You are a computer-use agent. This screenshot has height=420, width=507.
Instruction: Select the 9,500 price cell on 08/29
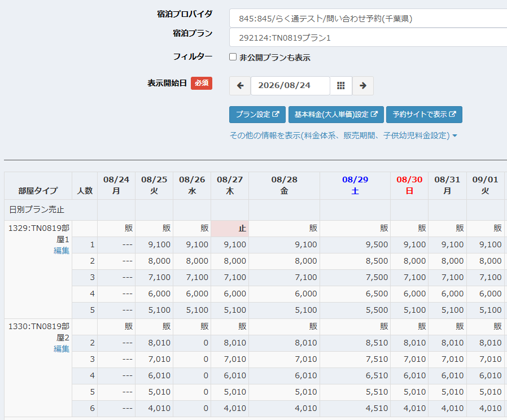pyautogui.click(x=355, y=245)
